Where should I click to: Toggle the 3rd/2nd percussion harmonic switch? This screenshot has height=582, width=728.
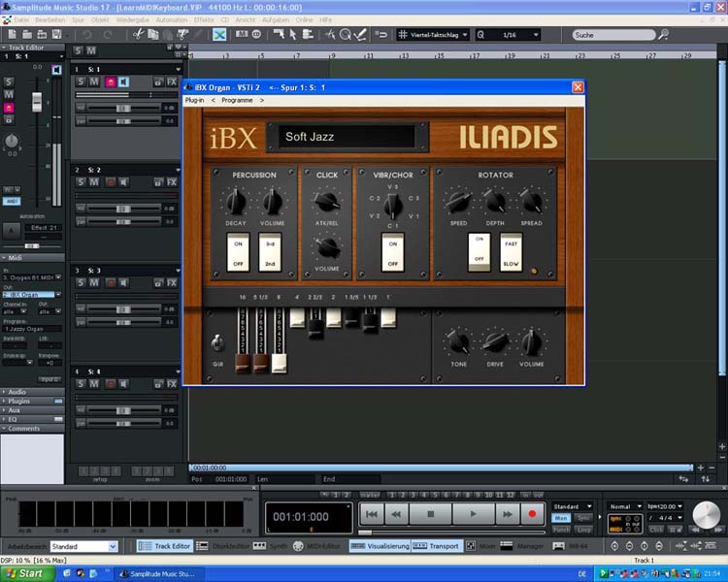tap(270, 252)
